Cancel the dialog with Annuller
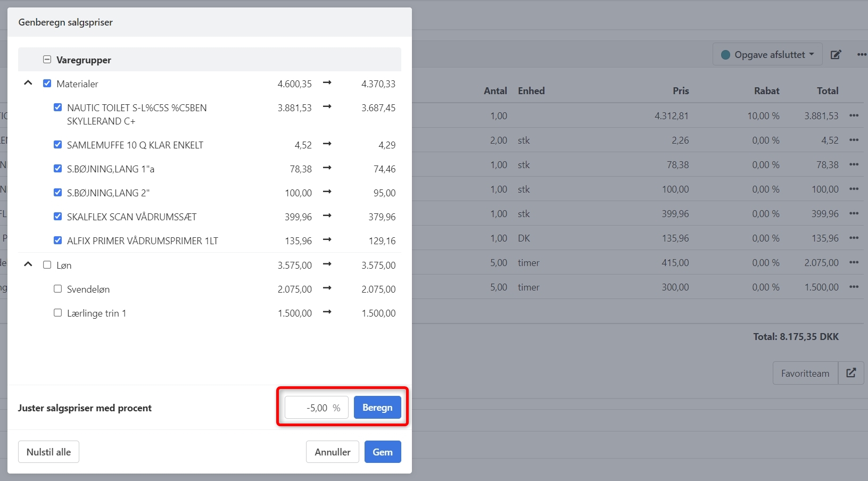 click(332, 452)
